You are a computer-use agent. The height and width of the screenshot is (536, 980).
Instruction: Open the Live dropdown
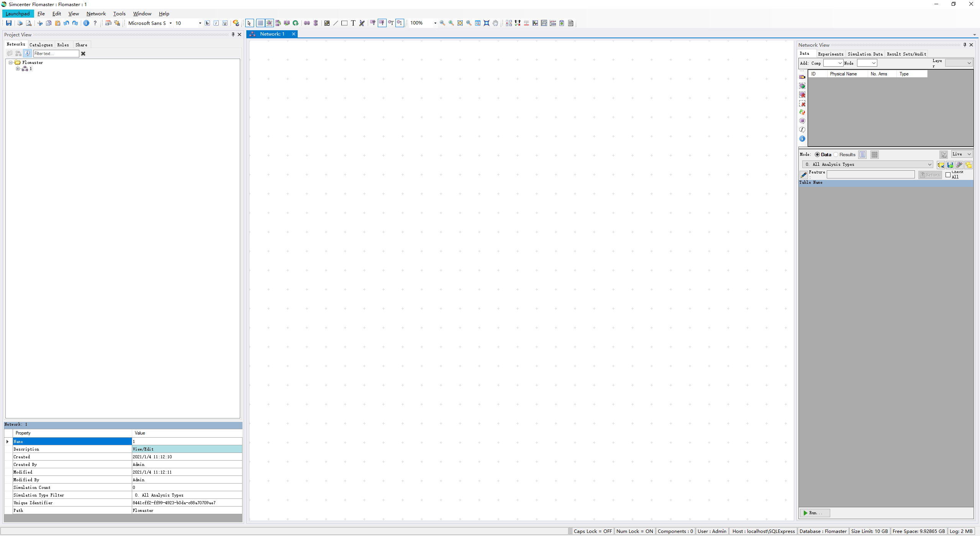point(962,154)
